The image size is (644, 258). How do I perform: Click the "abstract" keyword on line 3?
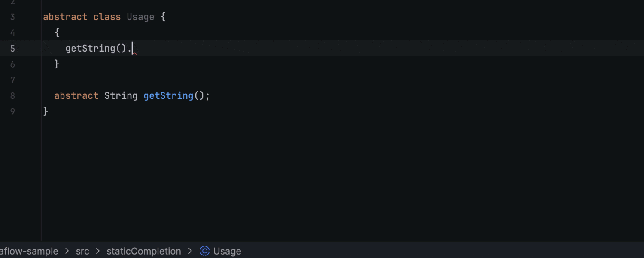(x=65, y=17)
